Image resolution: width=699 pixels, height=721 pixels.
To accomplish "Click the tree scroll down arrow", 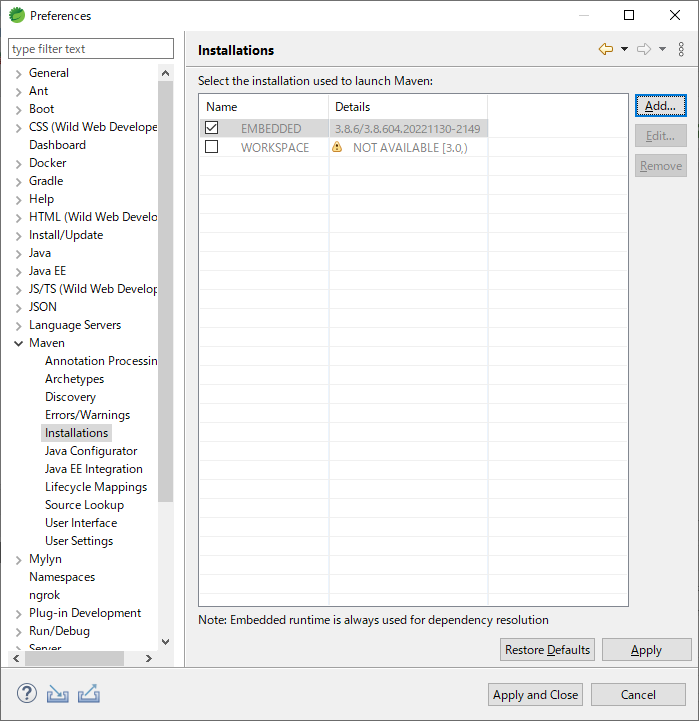I will pyautogui.click(x=166, y=641).
